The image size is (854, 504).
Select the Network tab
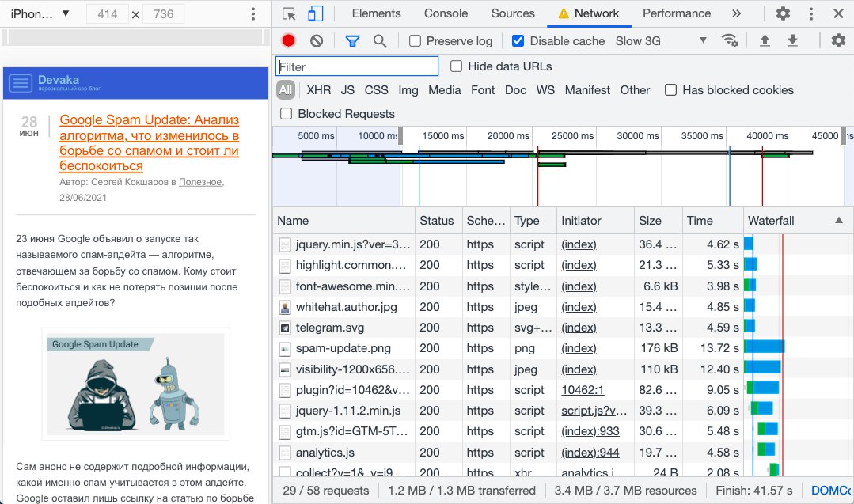coord(590,13)
